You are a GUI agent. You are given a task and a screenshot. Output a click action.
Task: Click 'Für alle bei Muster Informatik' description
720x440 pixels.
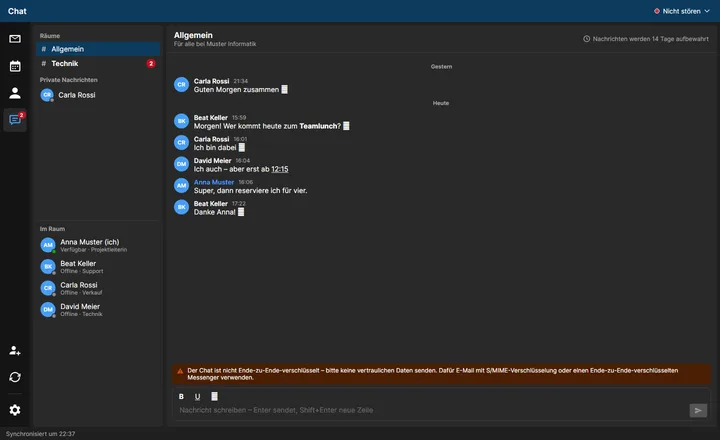pyautogui.click(x=215, y=44)
